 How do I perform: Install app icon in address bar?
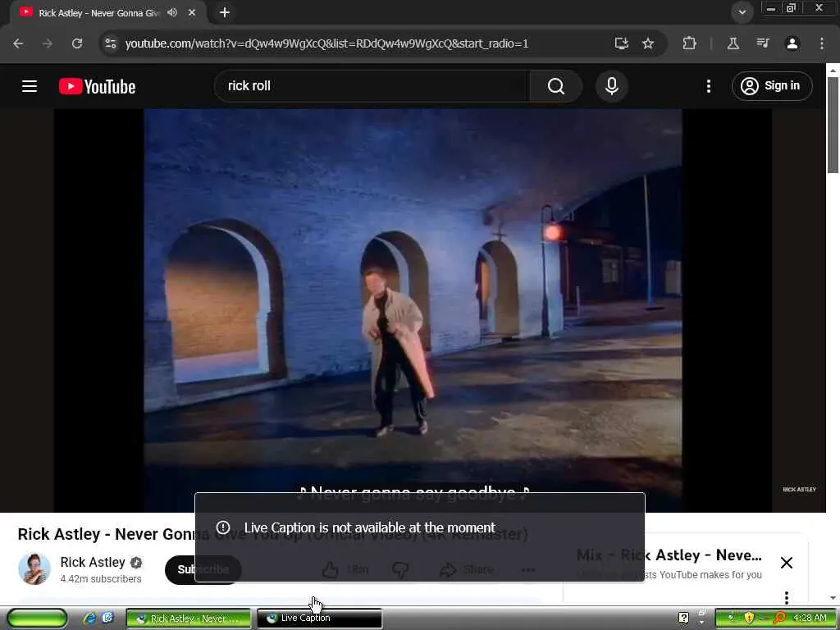[622, 43]
